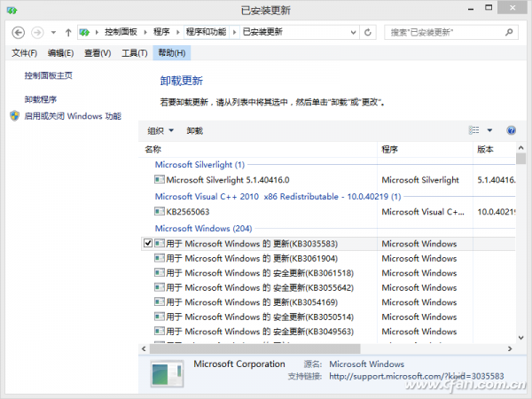The height and width of the screenshot is (399, 532).
Task: Click icon of KB3061518 update
Action: pyautogui.click(x=159, y=272)
